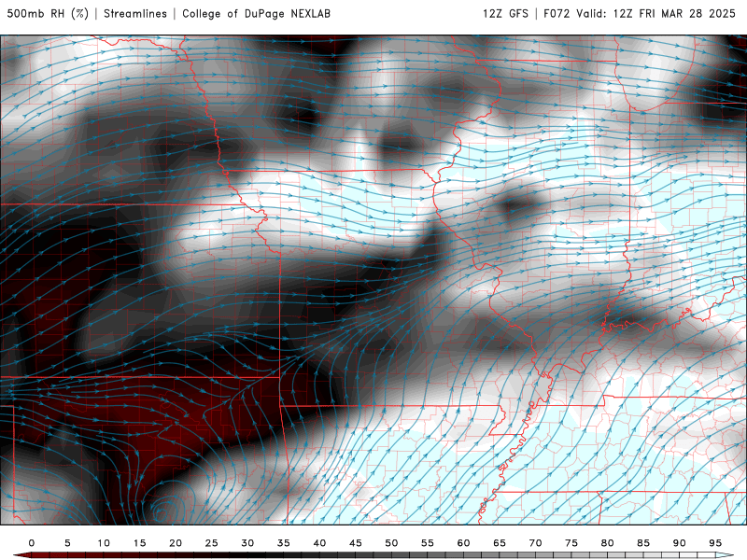
Task: Click the colorbar label '50'
Action: pyautogui.click(x=391, y=543)
